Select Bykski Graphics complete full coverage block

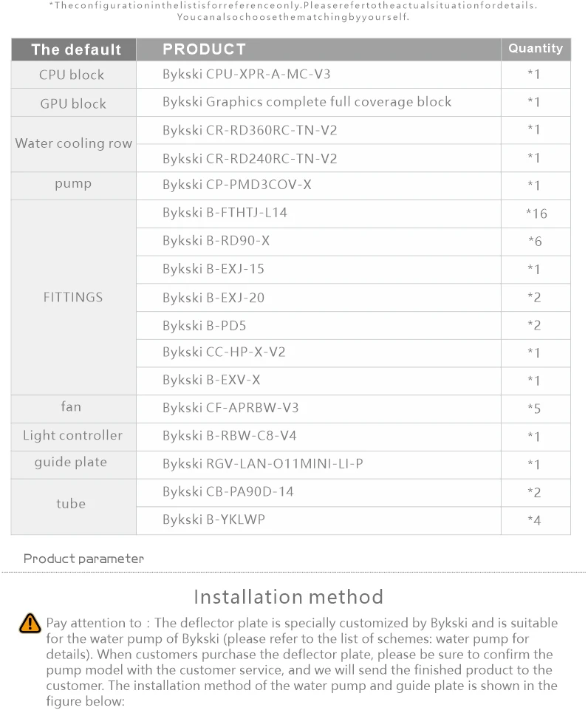coord(307,102)
